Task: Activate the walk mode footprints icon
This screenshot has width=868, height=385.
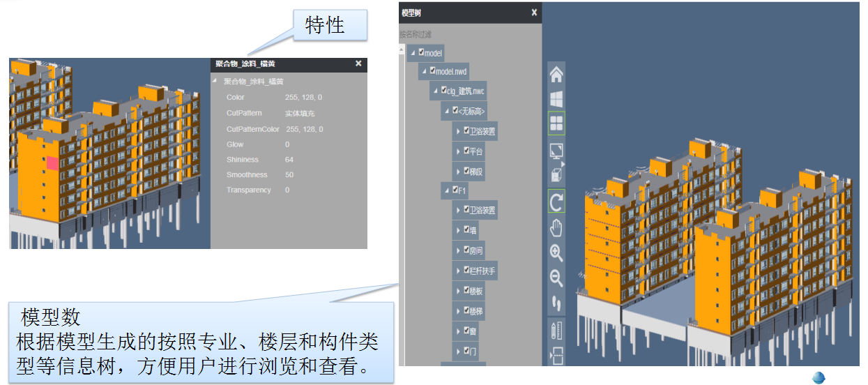Action: click(556, 303)
